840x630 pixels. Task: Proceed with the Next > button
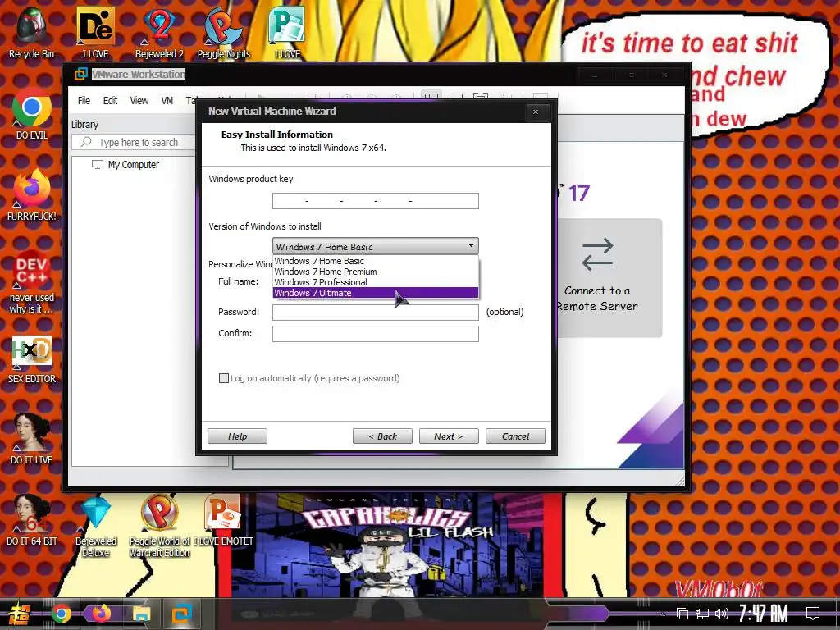[x=449, y=436]
